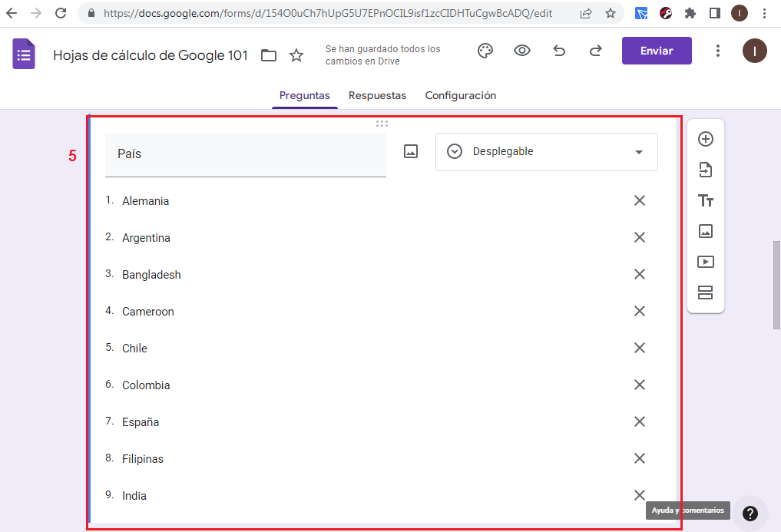781x532 pixels.
Task: Open the Google account avatar in Forms
Action: pyautogui.click(x=755, y=51)
